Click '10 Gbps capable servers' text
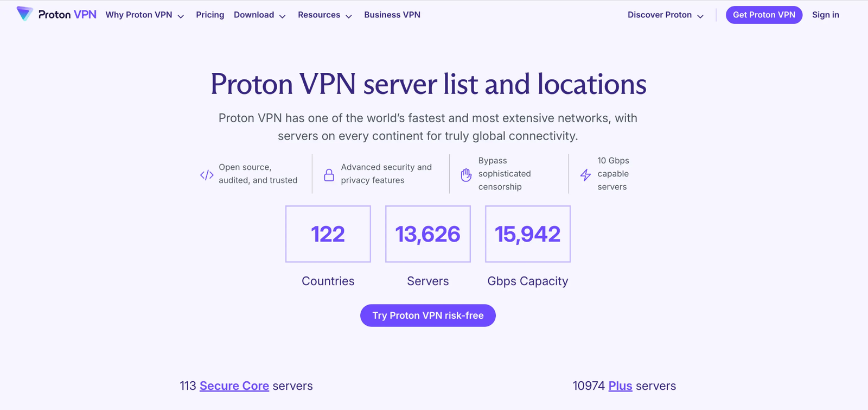This screenshot has height=410, width=868. [613, 174]
